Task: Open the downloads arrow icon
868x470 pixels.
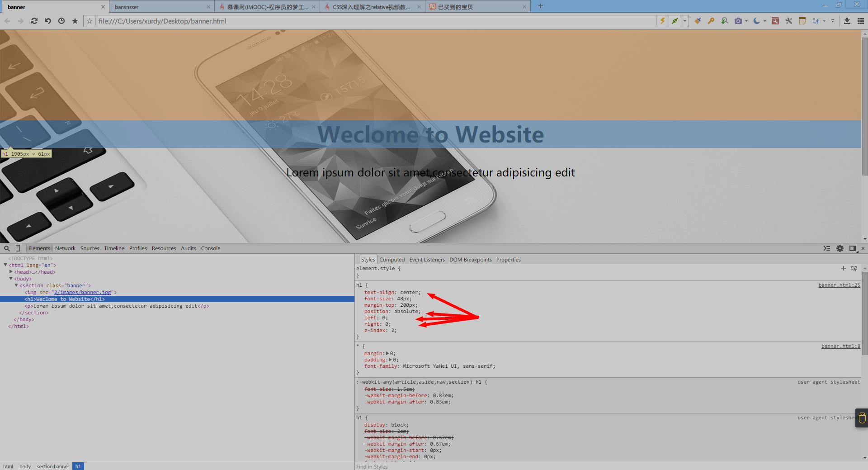Action: tap(847, 21)
